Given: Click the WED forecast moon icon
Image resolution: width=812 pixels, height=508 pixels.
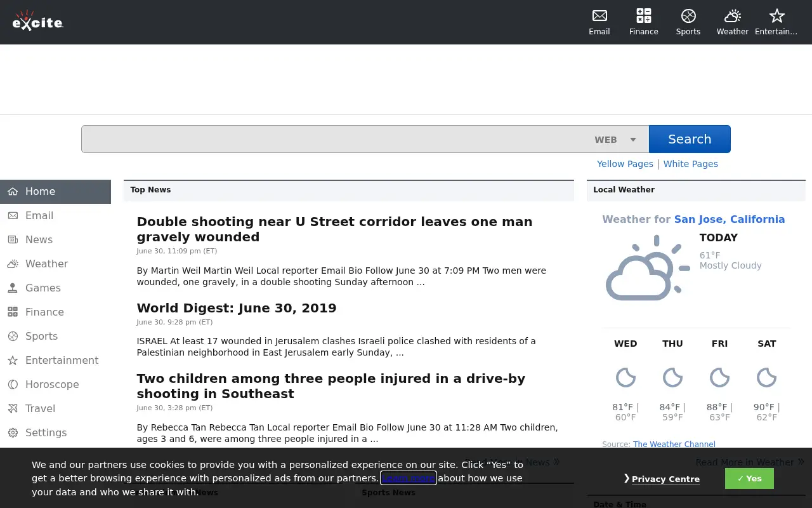Looking at the screenshot, I should point(625,378).
